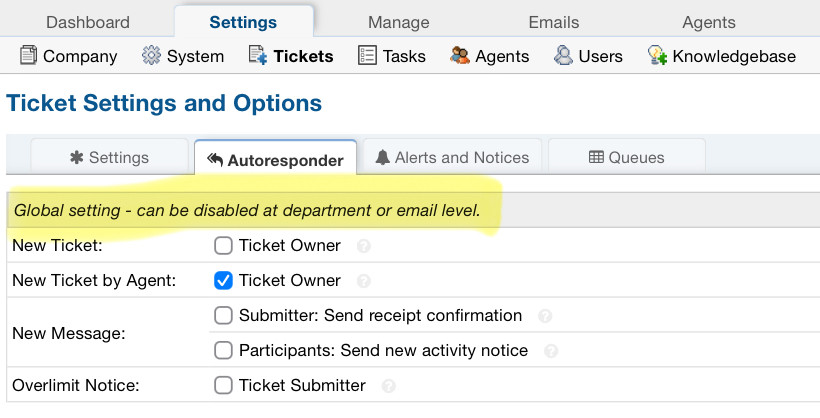The height and width of the screenshot is (418, 820).
Task: Switch to the Alerts and Notices tab
Action: 452,157
